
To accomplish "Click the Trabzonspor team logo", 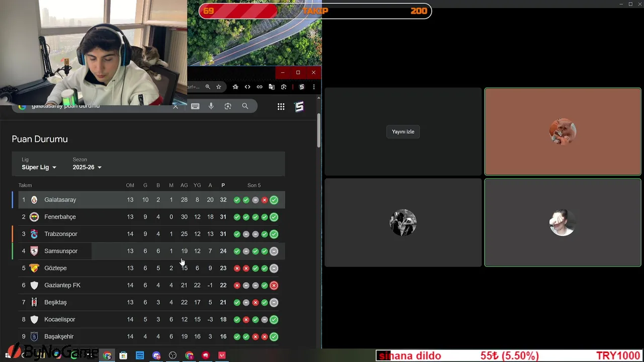I will [34, 234].
